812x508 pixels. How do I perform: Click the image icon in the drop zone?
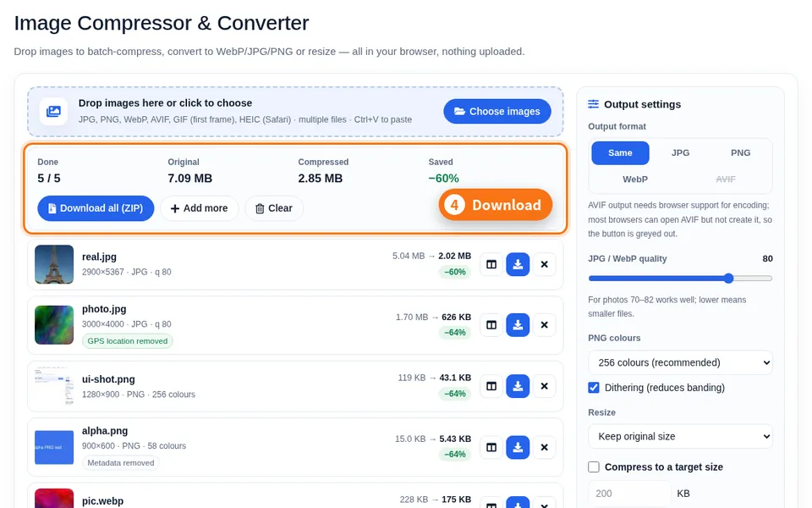(53, 111)
